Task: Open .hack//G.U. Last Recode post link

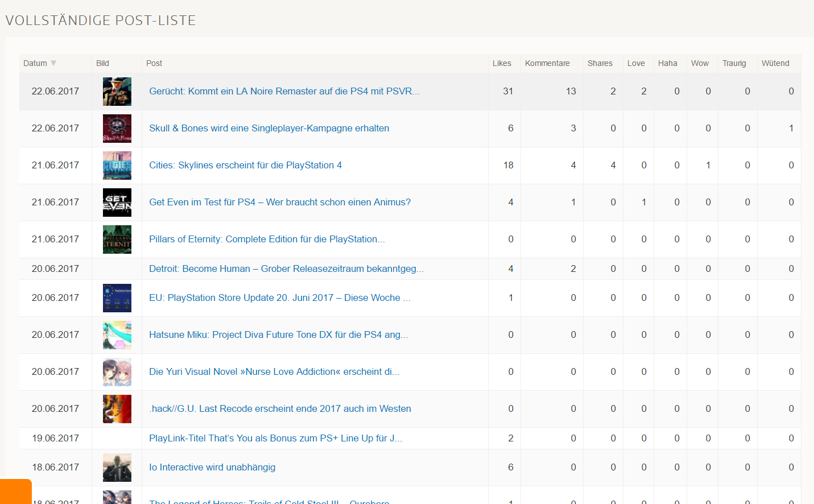Action: point(280,408)
